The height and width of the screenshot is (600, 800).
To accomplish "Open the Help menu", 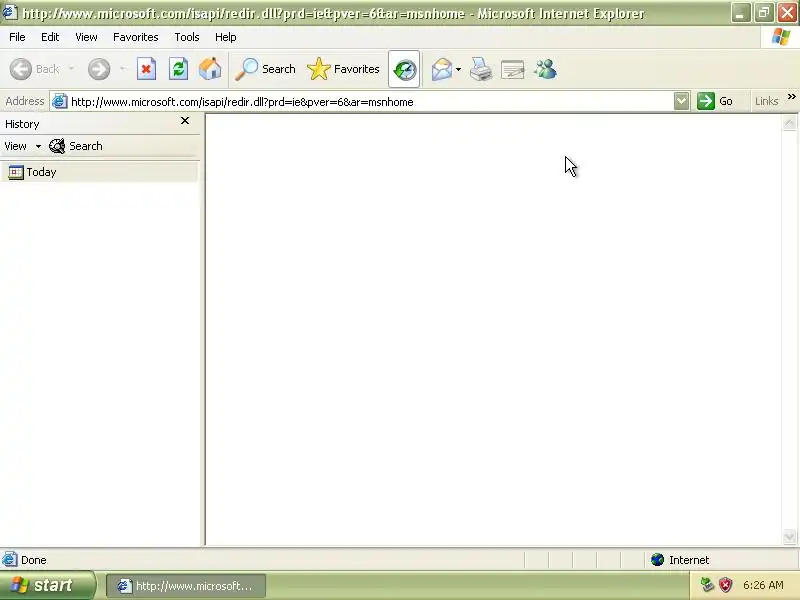I will (226, 37).
